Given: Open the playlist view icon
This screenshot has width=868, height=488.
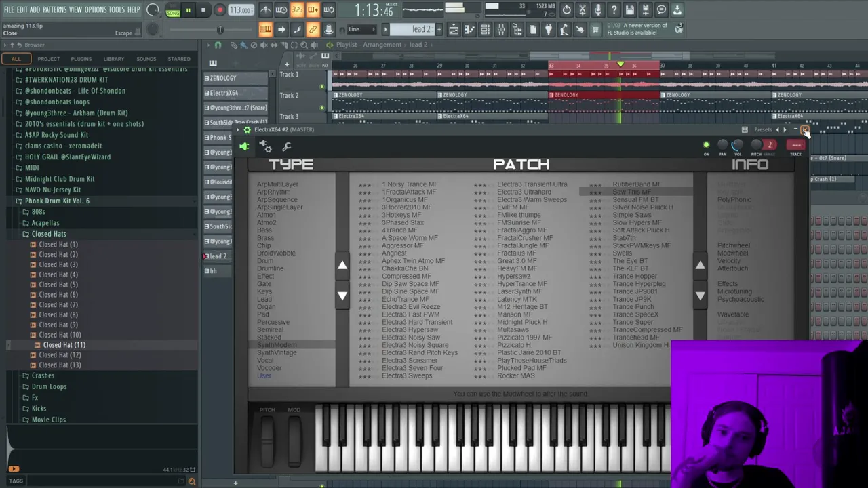Looking at the screenshot, I should 454,29.
